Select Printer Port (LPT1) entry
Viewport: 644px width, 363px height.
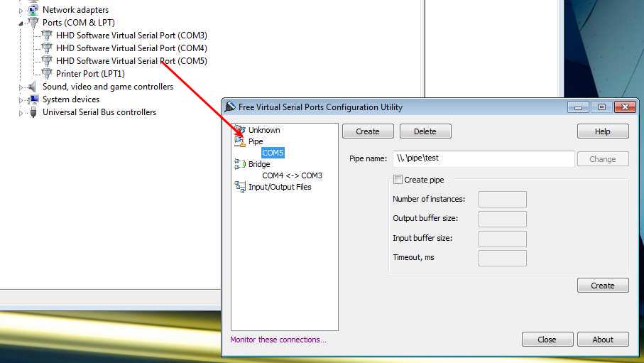click(x=90, y=74)
